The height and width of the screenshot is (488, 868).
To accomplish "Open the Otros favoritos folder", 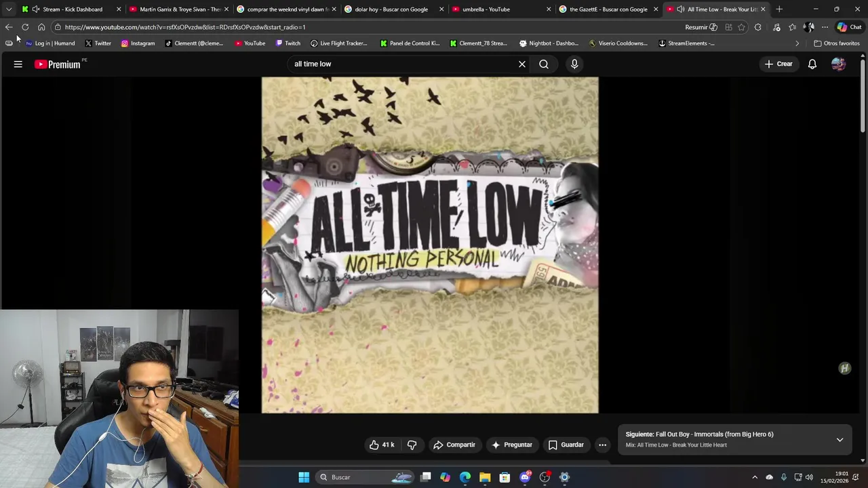I will coord(837,43).
